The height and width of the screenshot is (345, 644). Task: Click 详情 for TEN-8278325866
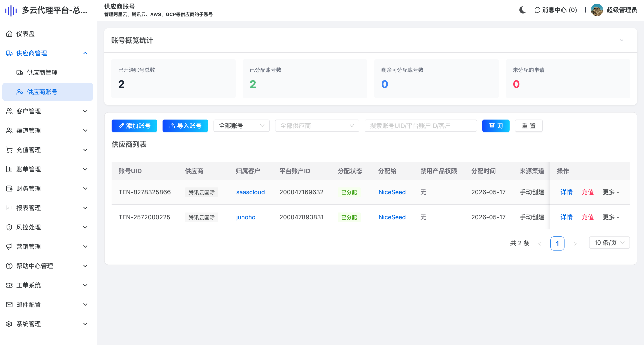pyautogui.click(x=566, y=192)
